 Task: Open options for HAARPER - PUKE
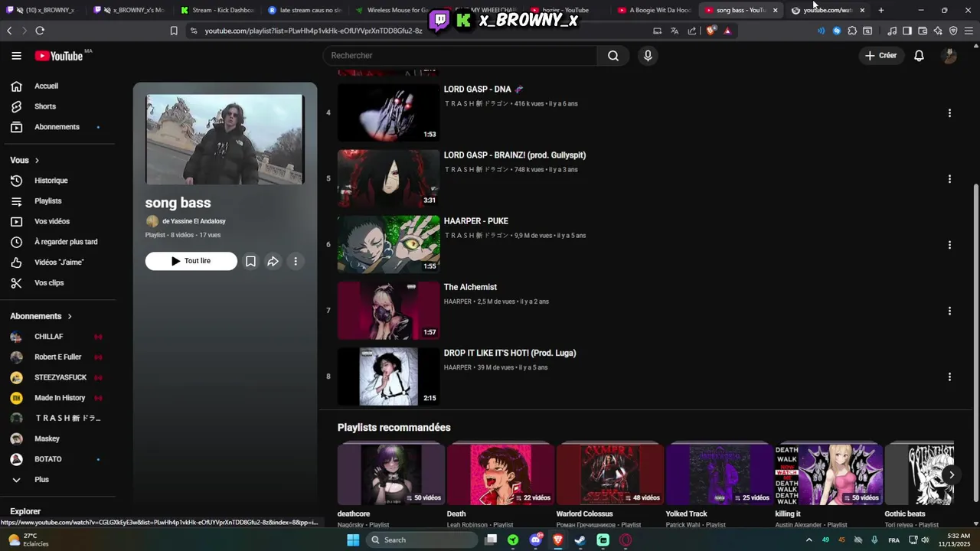point(949,245)
